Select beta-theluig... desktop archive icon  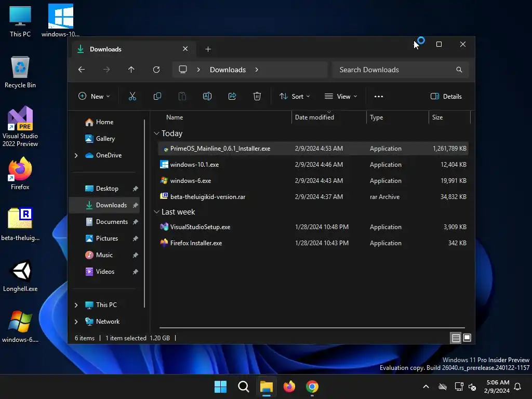tap(20, 224)
